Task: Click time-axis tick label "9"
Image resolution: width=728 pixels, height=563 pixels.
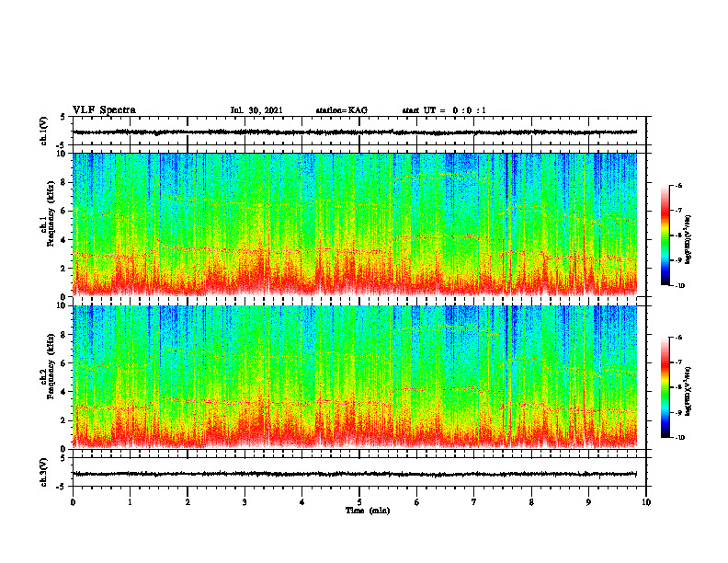Action: point(588,502)
